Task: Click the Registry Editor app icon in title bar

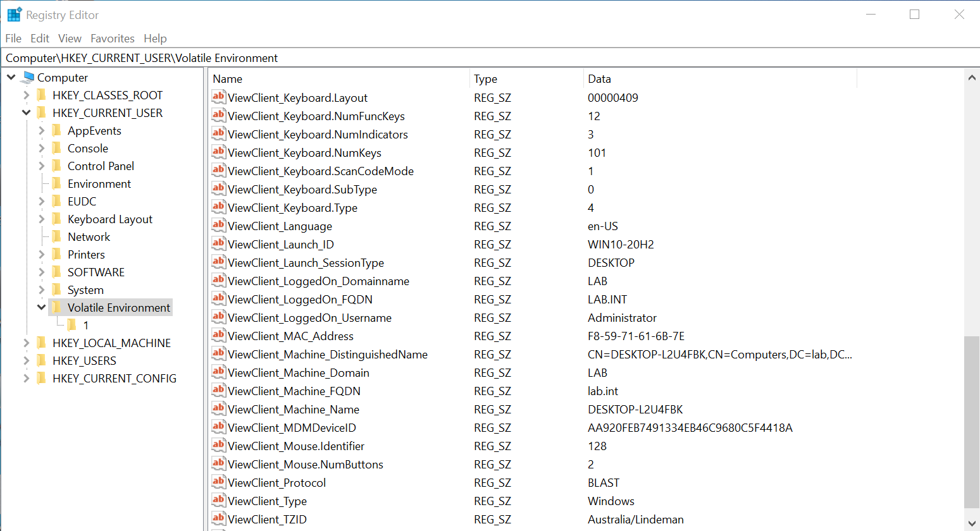Action: [x=14, y=15]
